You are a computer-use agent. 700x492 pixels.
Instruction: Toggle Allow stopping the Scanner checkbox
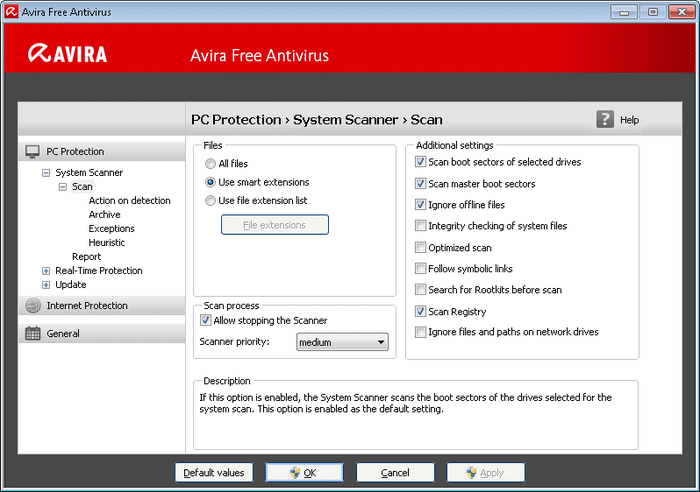(x=205, y=320)
